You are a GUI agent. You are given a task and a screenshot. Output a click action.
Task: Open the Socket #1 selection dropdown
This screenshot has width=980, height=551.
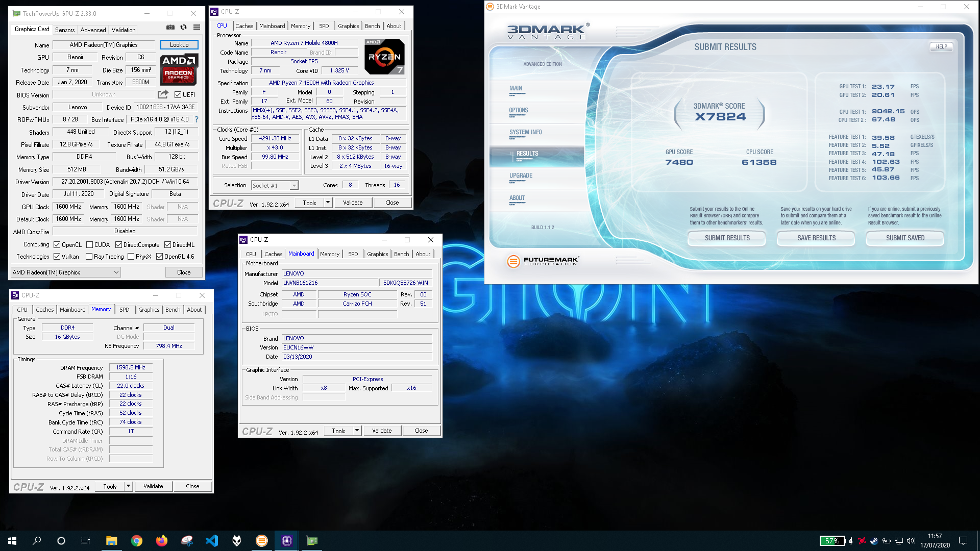pos(275,186)
